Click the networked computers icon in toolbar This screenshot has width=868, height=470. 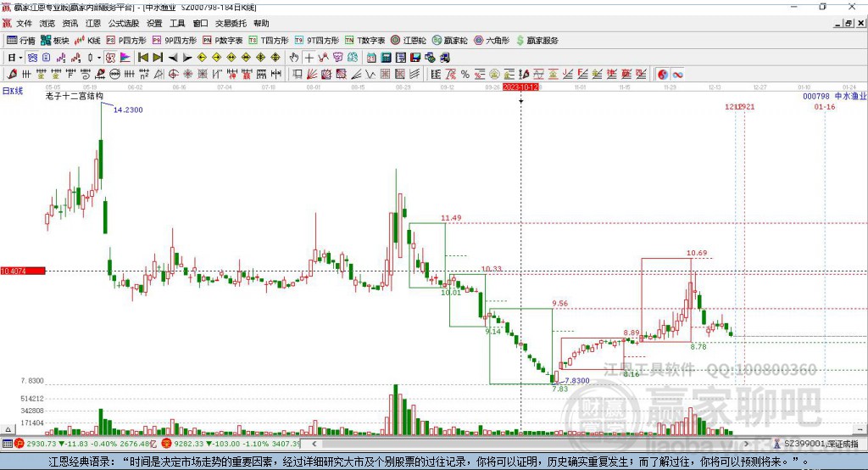430,57
